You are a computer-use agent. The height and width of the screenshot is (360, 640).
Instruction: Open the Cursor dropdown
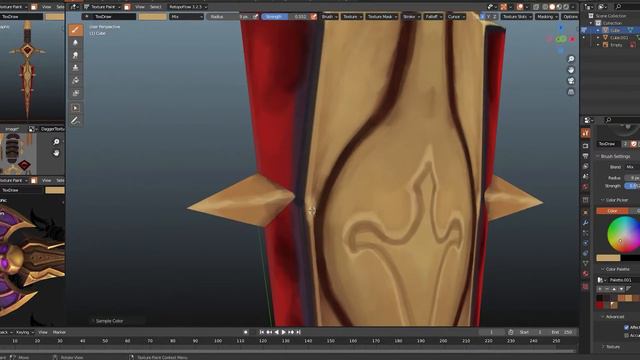(x=456, y=17)
